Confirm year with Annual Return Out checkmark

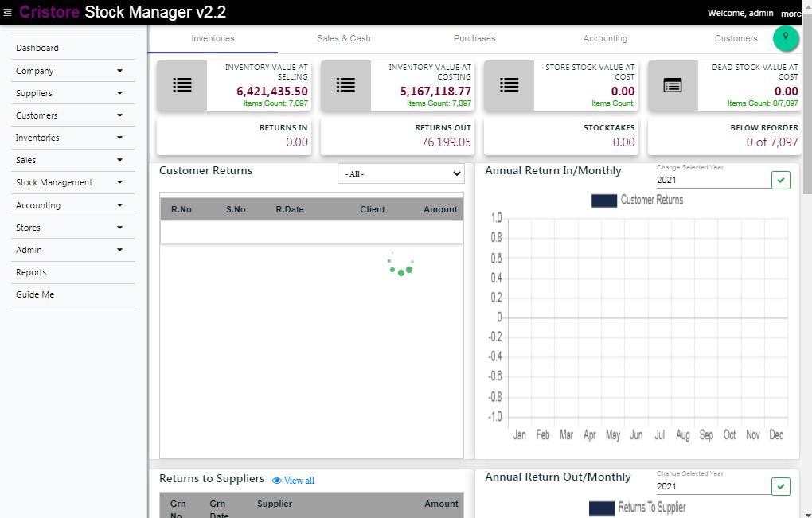click(780, 486)
